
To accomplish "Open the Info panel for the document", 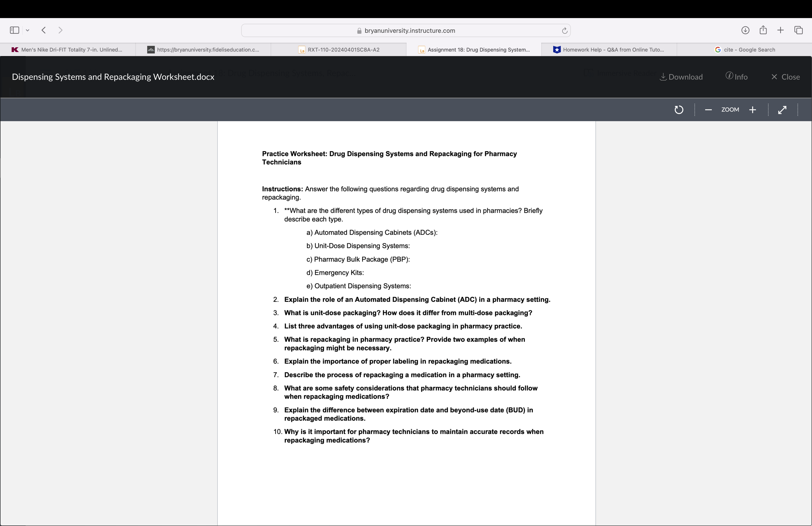I will click(736, 77).
